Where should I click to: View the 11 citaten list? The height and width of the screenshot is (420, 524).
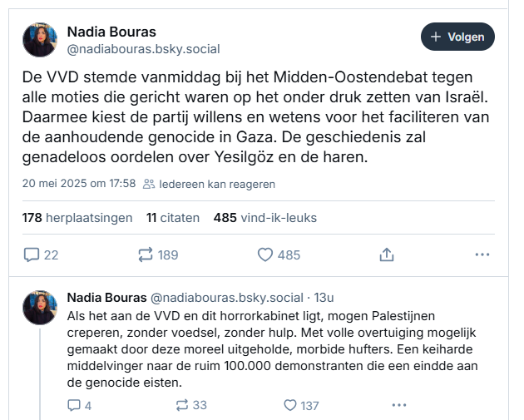(173, 218)
